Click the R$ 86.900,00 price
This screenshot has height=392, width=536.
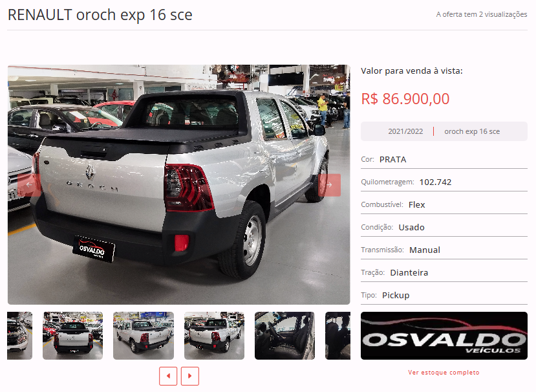(x=405, y=99)
